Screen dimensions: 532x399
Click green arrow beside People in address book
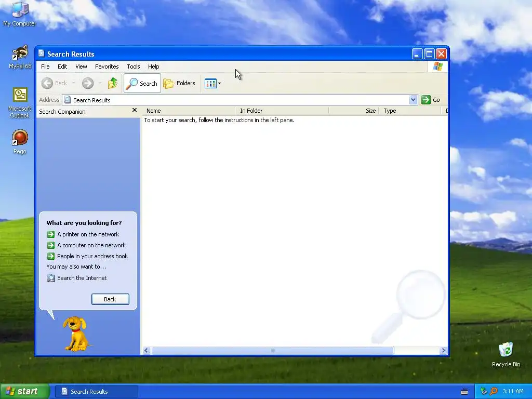point(51,256)
